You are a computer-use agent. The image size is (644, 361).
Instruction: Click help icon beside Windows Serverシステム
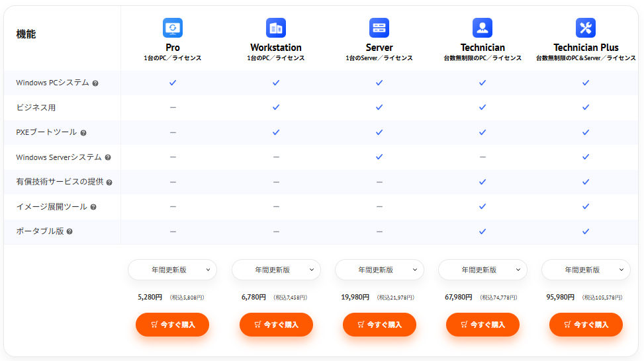click(x=108, y=158)
